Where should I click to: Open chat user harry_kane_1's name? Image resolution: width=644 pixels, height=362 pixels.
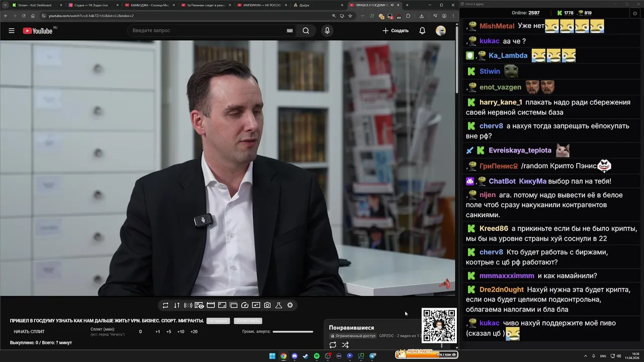coord(501,102)
